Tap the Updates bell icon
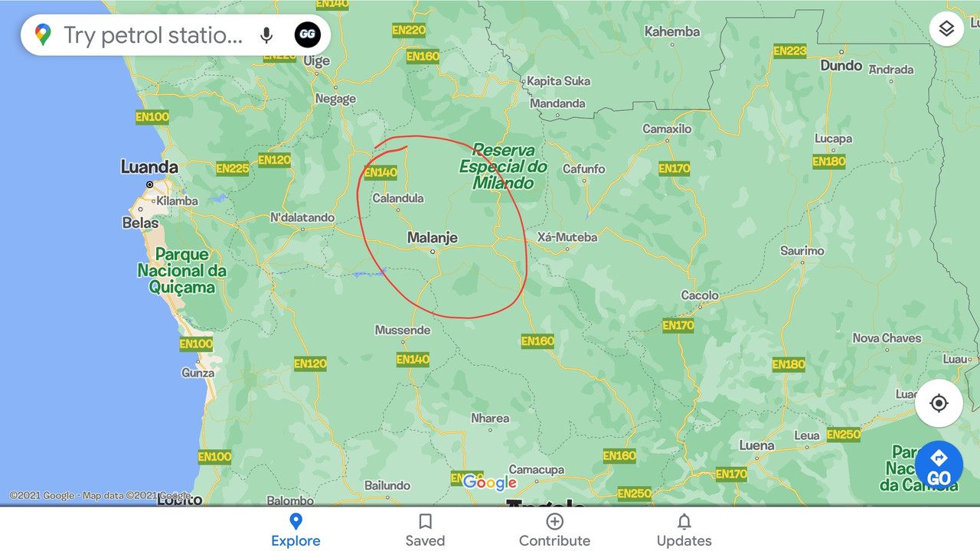The width and height of the screenshot is (980, 551). pos(684,521)
